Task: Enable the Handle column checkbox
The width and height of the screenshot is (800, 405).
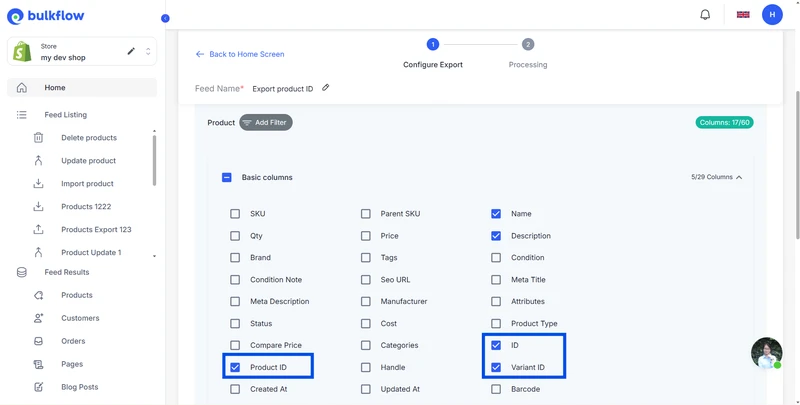Action: [x=365, y=367]
